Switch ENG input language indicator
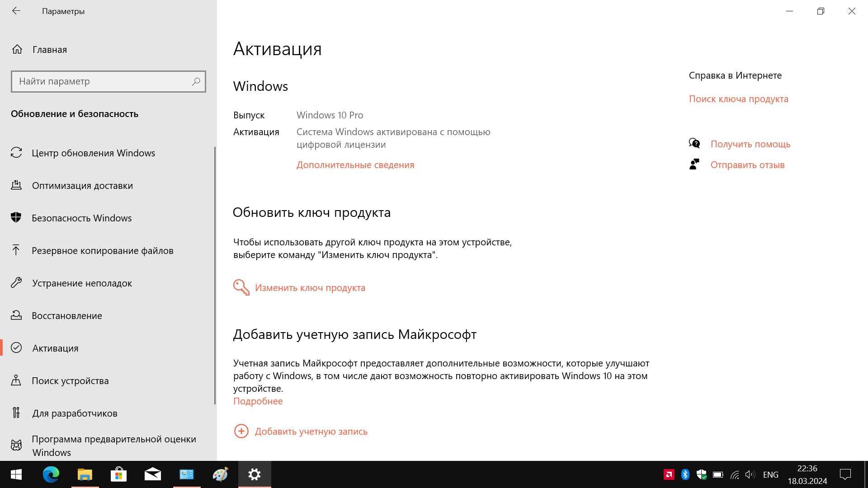 pyautogui.click(x=771, y=474)
